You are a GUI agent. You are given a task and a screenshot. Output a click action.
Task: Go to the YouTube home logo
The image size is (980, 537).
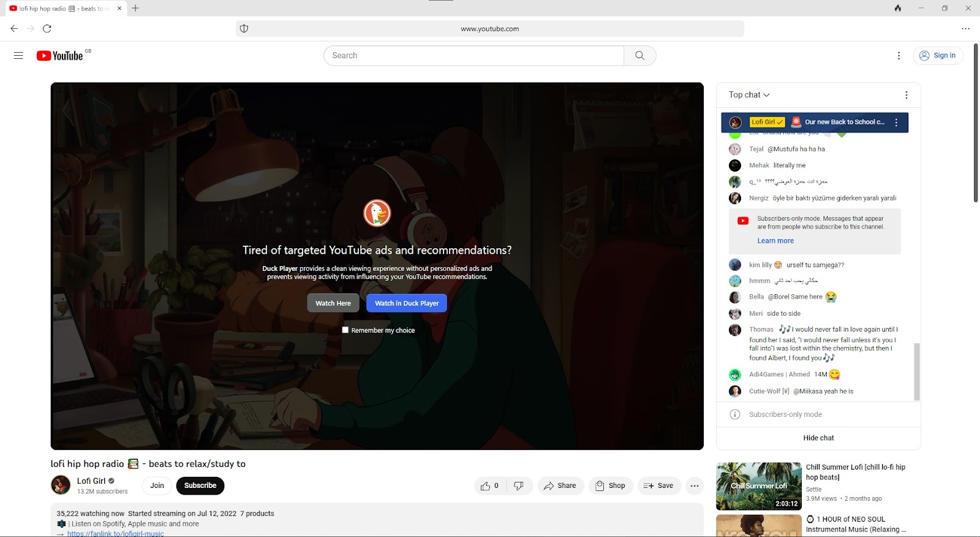59,56
